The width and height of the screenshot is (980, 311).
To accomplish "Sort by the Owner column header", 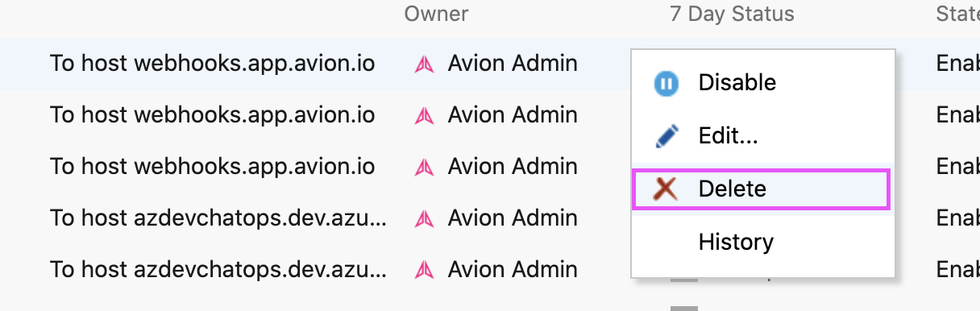I will point(436,14).
